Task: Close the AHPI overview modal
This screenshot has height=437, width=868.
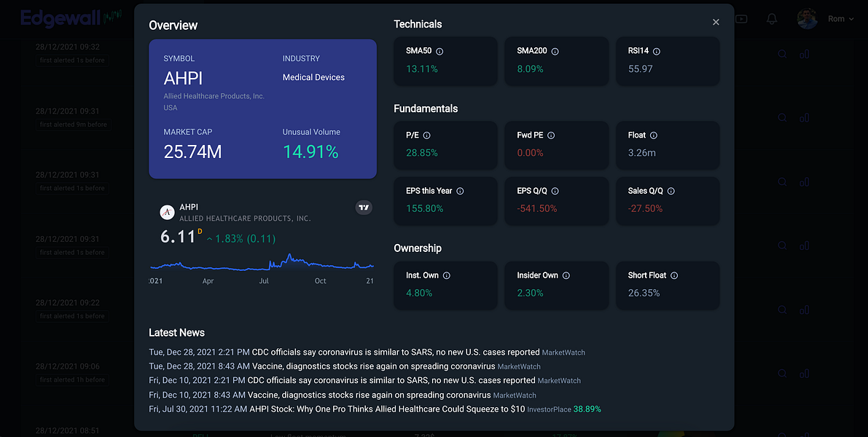Action: (x=716, y=22)
